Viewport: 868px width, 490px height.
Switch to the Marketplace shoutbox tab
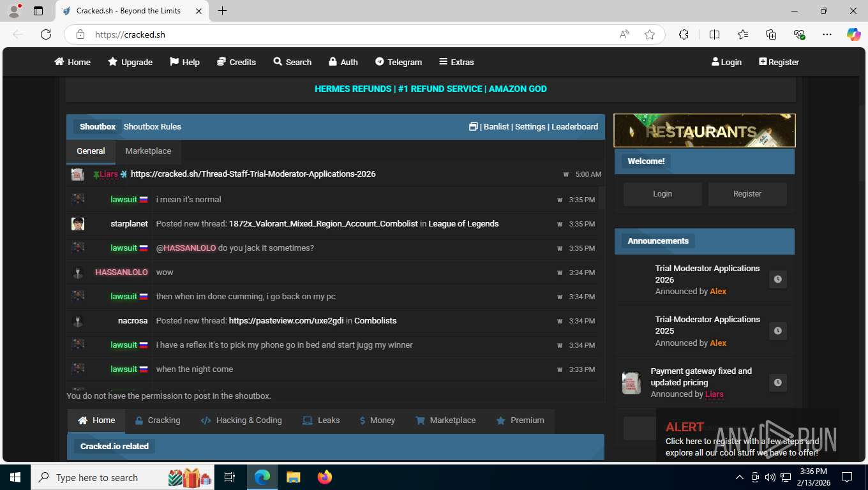pyautogui.click(x=148, y=151)
